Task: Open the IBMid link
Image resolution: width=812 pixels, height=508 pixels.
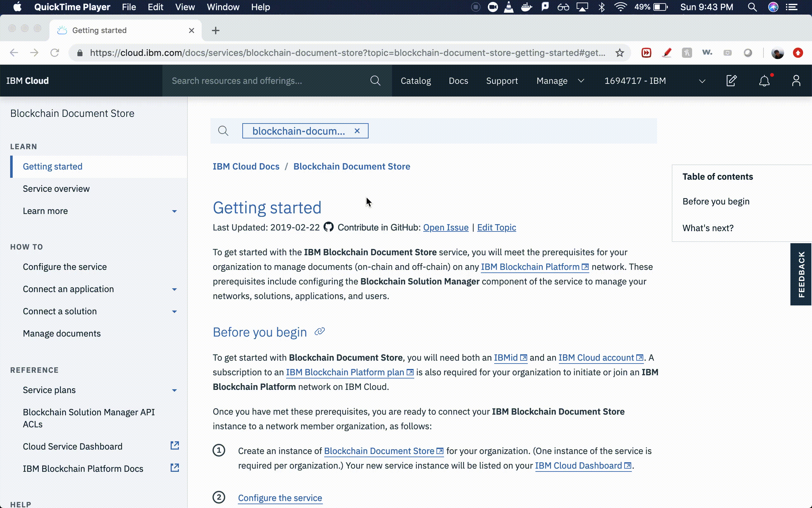Action: (x=510, y=358)
